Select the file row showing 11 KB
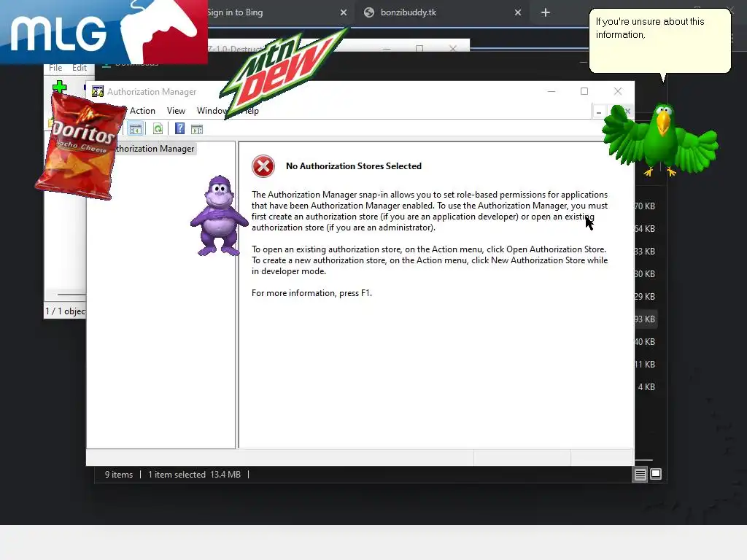The image size is (747, 560). [646, 365]
